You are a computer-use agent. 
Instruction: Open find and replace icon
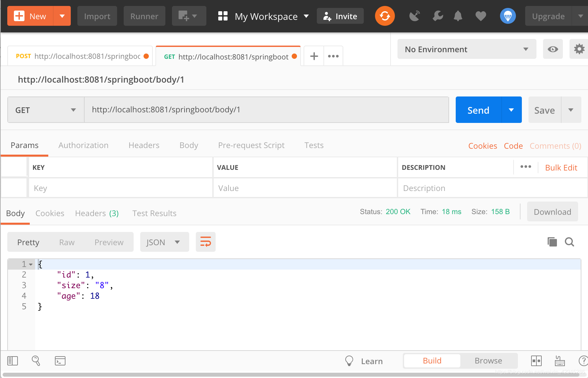point(36,361)
